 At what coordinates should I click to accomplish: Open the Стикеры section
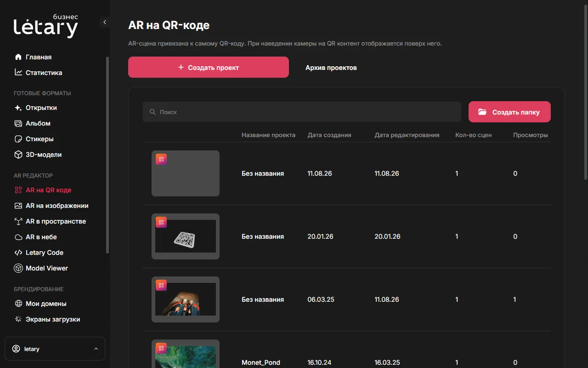click(40, 139)
